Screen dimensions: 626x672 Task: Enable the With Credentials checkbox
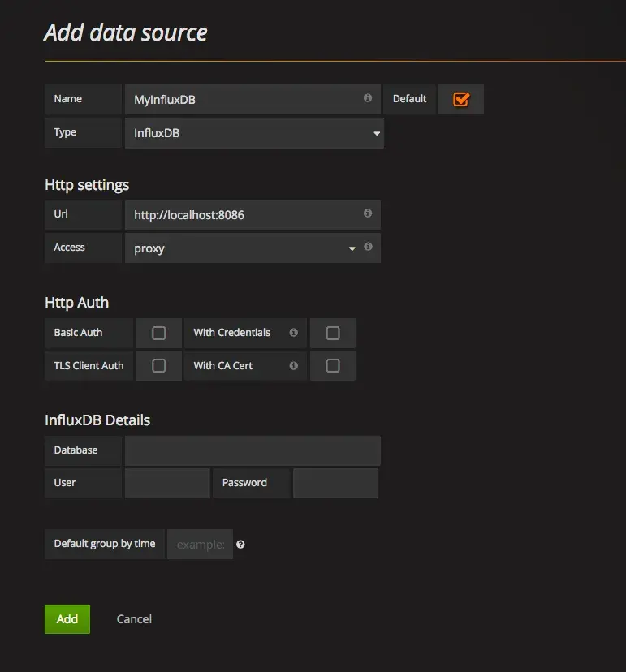[x=333, y=333]
